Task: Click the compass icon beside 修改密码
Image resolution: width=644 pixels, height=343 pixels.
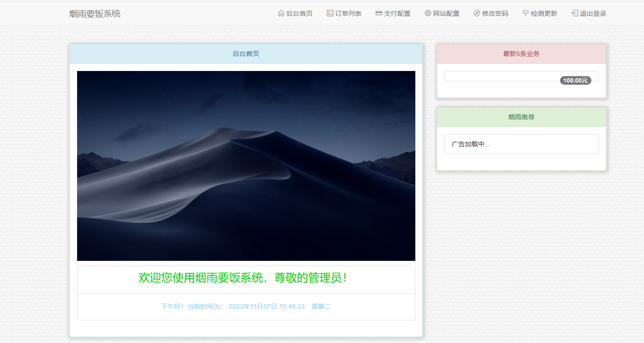Action: 477,13
